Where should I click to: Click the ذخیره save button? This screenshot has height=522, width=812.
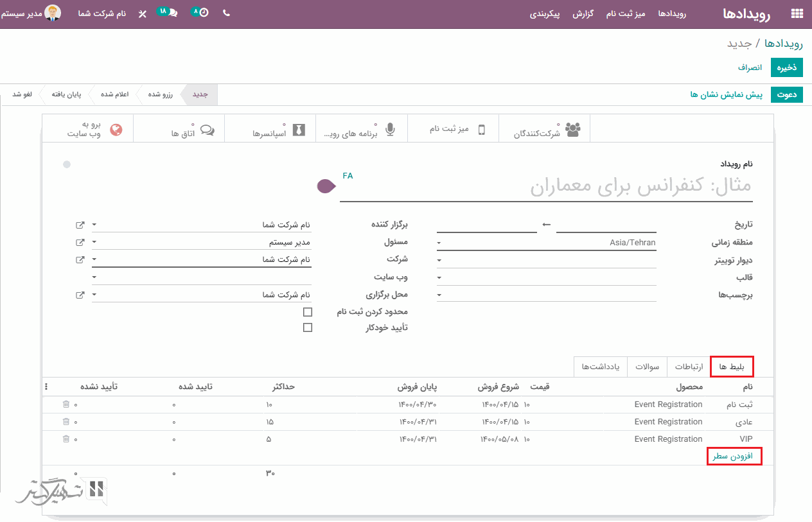point(787,67)
